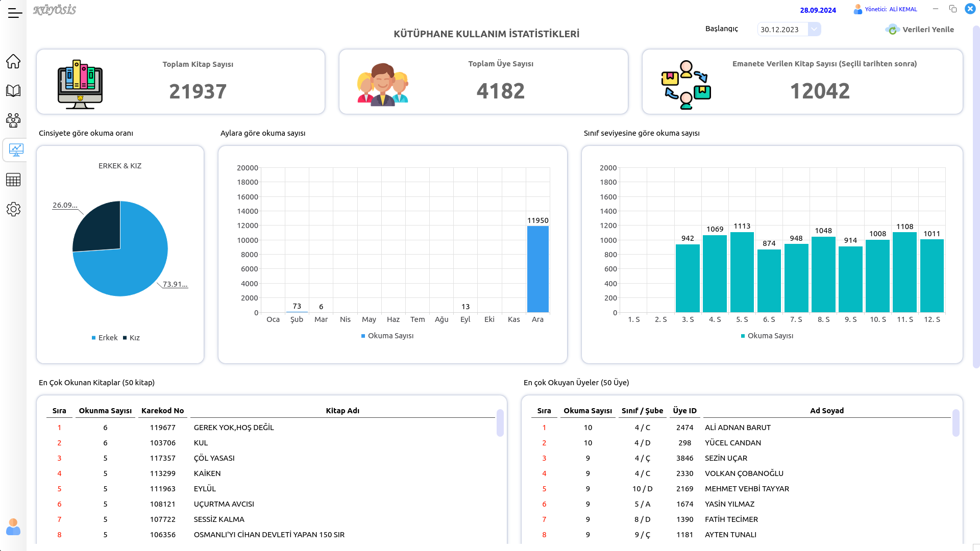Click the Okunma Sayısı column header
This screenshot has width=980, height=551.
105,411
